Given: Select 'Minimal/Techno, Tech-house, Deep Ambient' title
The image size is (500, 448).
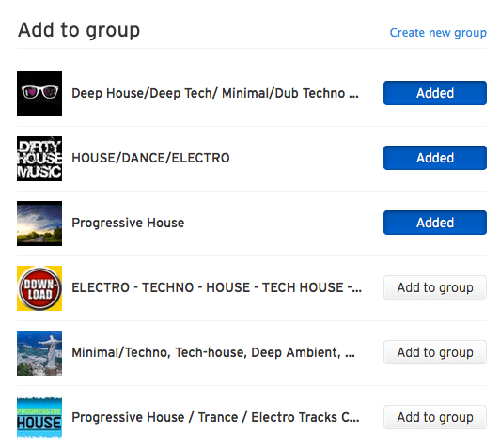Looking at the screenshot, I should click(x=213, y=352).
